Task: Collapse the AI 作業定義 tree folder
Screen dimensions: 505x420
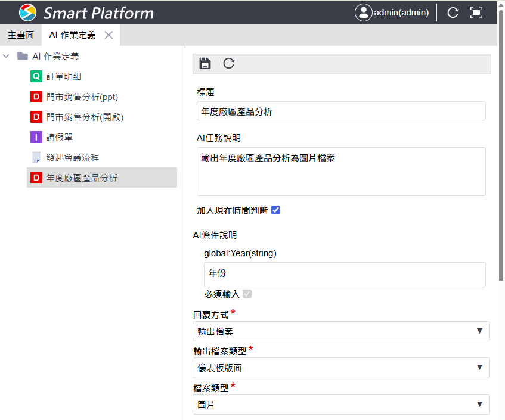Action: (x=6, y=57)
